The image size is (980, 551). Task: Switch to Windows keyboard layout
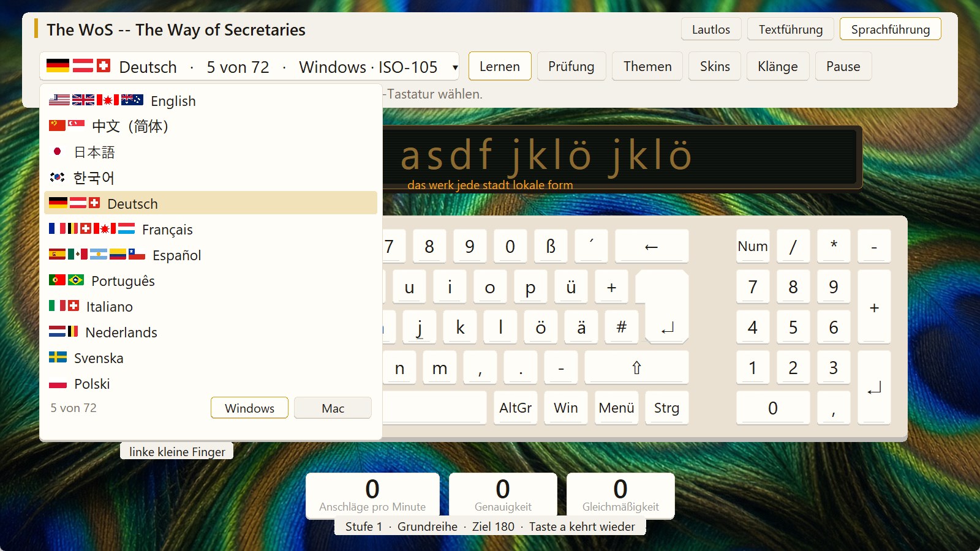click(249, 408)
